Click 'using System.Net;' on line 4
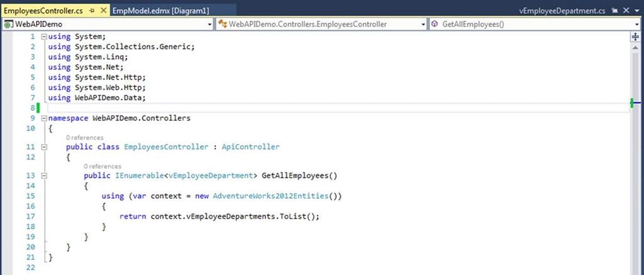Image resolution: width=644 pixels, height=275 pixels. tap(86, 67)
